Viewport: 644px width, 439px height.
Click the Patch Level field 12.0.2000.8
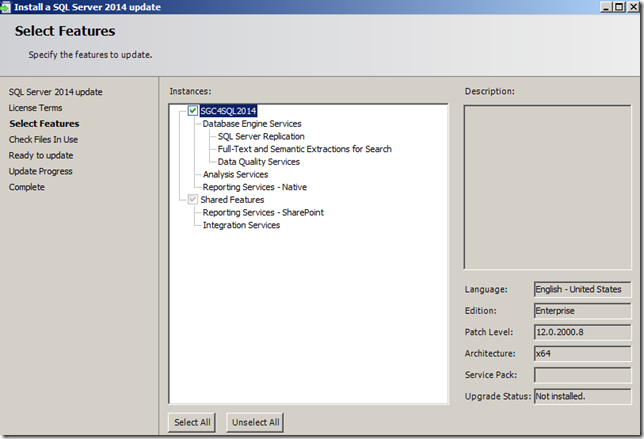tap(582, 332)
